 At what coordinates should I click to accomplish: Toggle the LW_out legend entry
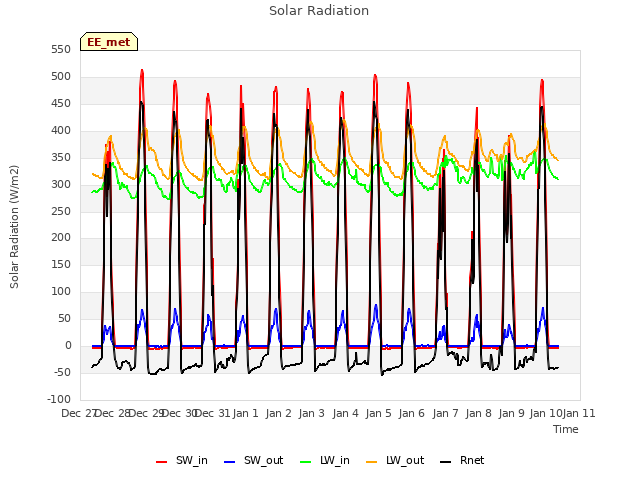pos(395,460)
